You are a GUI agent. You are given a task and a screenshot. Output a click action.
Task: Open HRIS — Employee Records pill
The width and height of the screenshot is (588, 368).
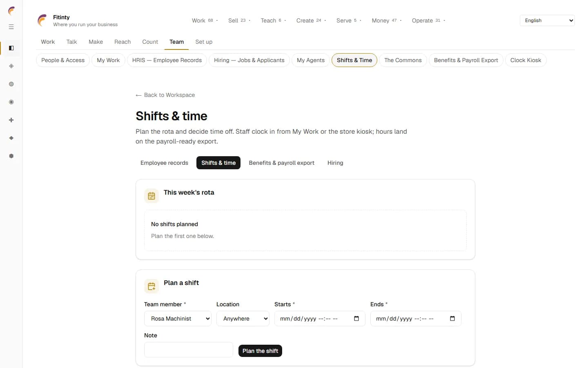click(x=167, y=60)
